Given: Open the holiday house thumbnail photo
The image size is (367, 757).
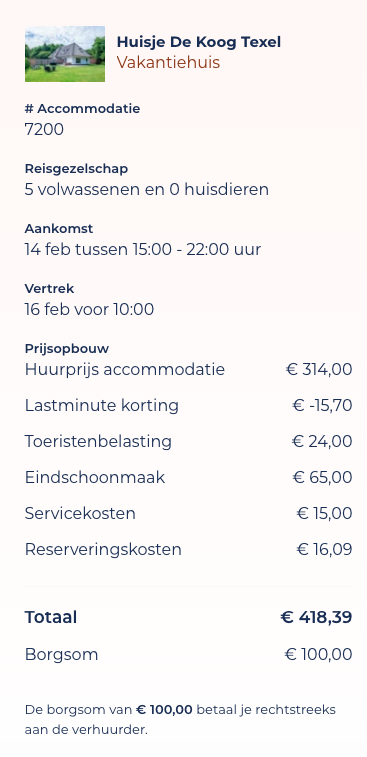Looking at the screenshot, I should 65,54.
